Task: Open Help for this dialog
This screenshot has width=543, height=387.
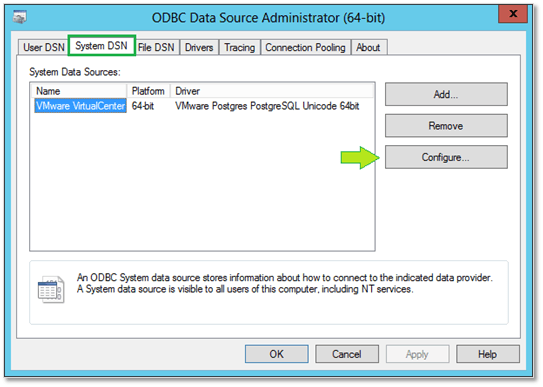Action: click(488, 354)
